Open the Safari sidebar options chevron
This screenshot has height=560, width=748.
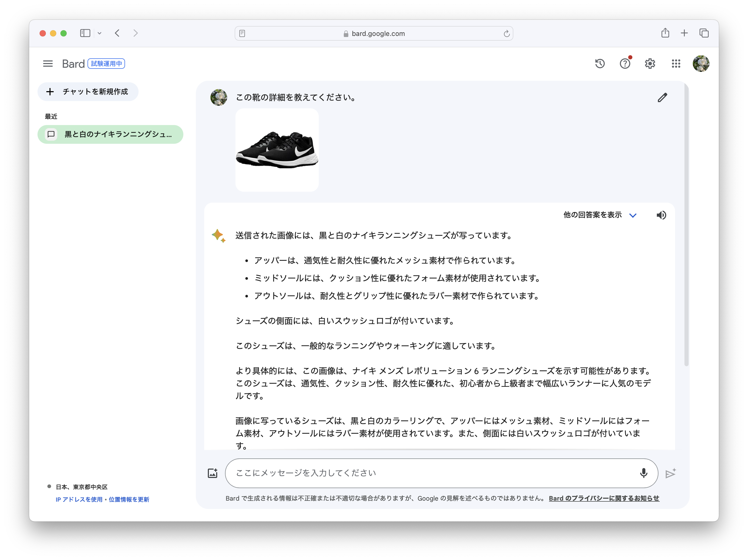(99, 33)
